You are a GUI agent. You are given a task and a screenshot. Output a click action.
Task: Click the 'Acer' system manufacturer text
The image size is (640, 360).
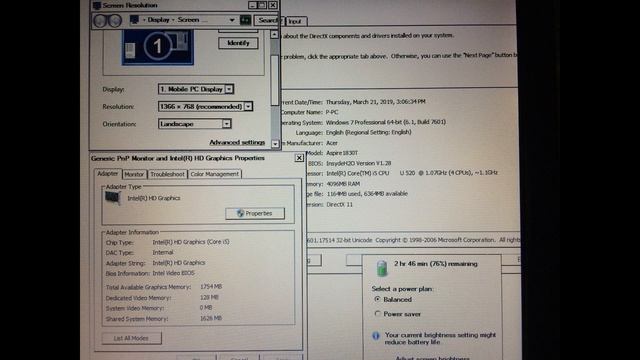coord(332,143)
